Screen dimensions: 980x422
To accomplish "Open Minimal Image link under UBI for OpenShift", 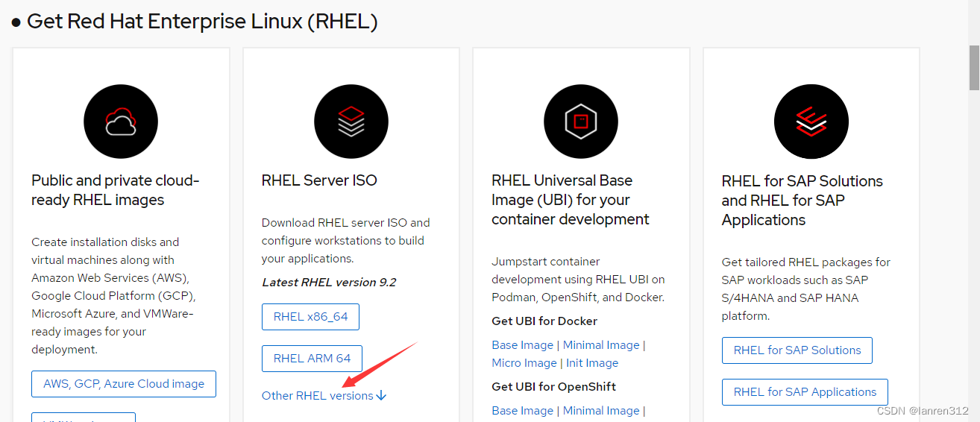I will [x=601, y=411].
